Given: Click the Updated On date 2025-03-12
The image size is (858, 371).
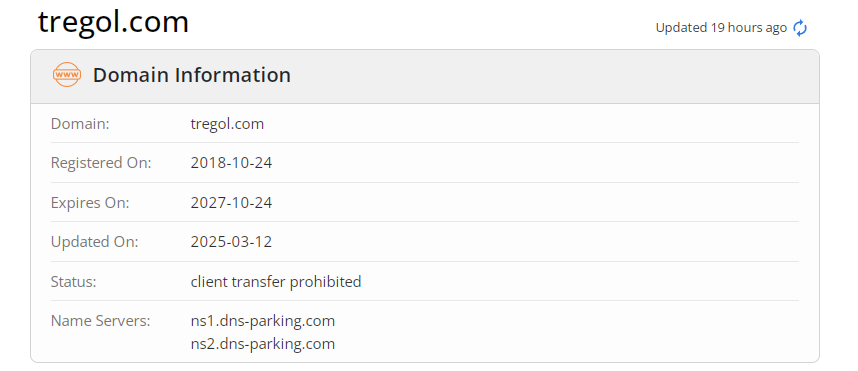Looking at the screenshot, I should point(231,242).
